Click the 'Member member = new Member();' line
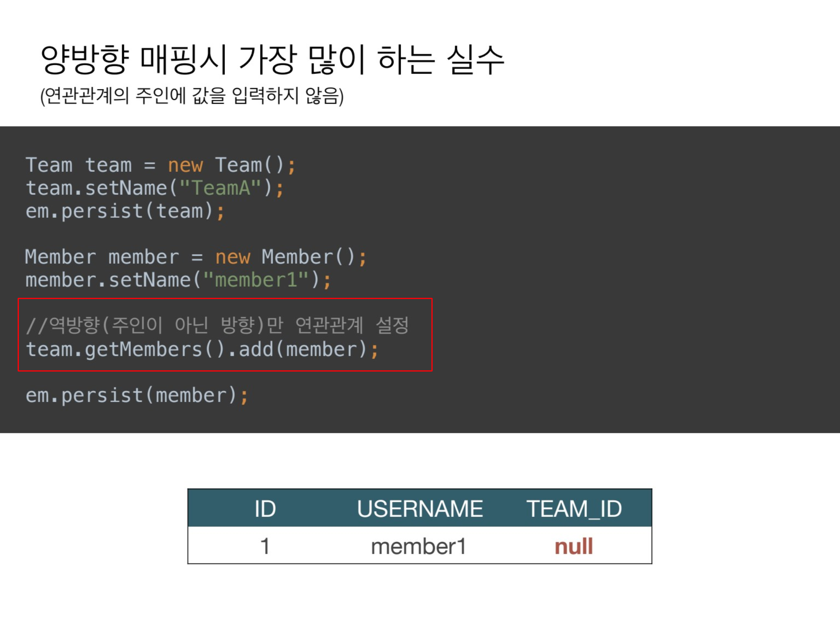Image resolution: width=840 pixels, height=630 pixels. pos(195,257)
